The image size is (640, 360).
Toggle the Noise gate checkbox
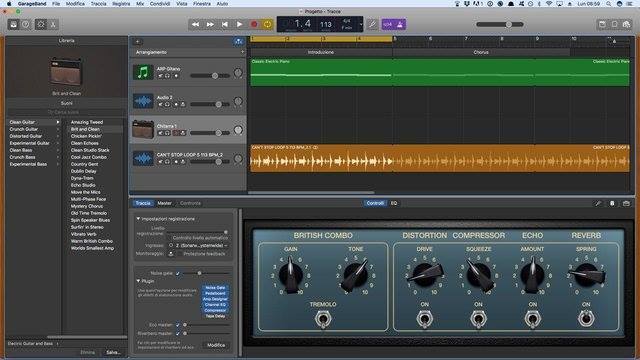point(178,273)
